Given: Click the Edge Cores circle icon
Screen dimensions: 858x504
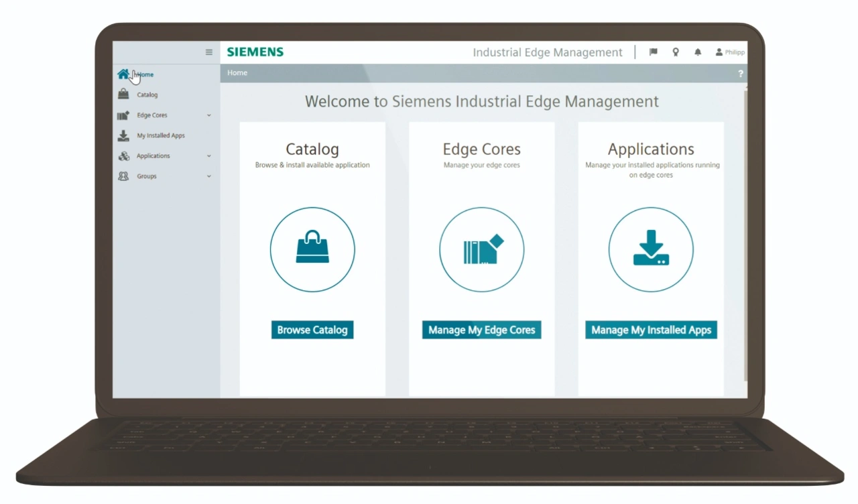Looking at the screenshot, I should 482,249.
